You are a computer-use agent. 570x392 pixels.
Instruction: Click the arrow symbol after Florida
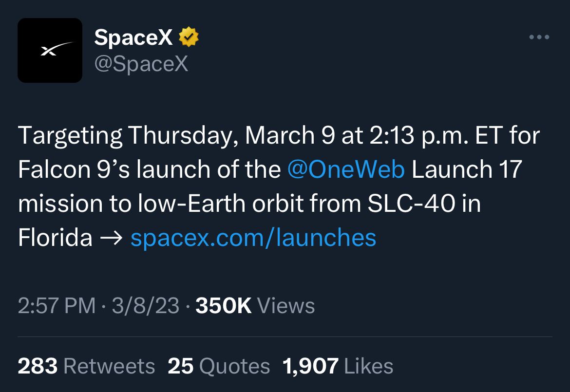tap(111, 238)
